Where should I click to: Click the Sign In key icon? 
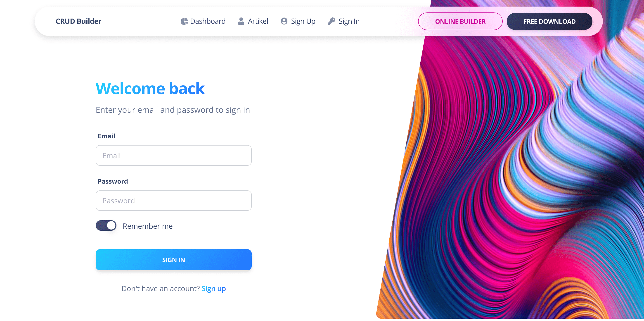click(x=331, y=21)
